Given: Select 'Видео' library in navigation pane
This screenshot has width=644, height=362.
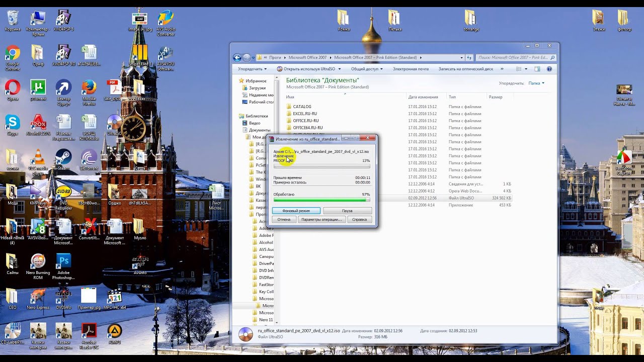Looking at the screenshot, I should (x=255, y=123).
